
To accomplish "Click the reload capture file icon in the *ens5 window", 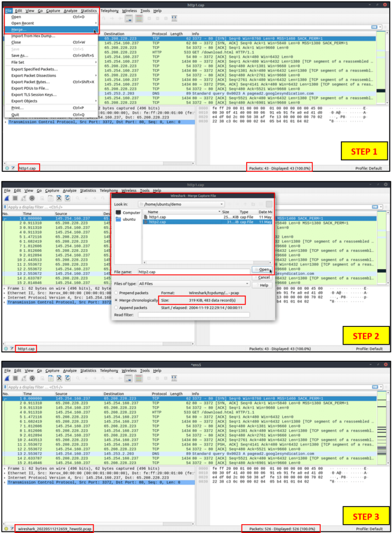I will (x=68, y=378).
